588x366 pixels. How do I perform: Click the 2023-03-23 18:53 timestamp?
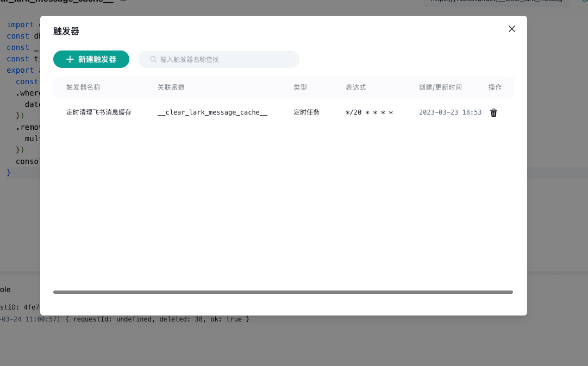[x=450, y=112]
